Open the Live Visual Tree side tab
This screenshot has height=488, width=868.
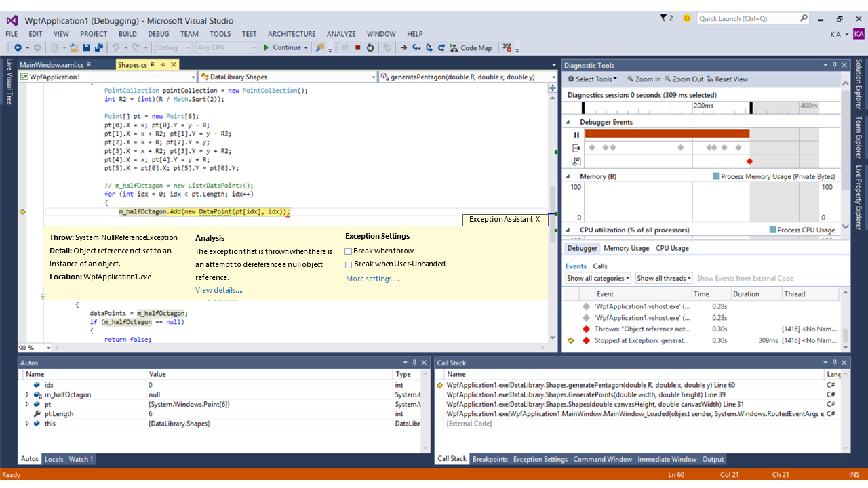[x=9, y=82]
